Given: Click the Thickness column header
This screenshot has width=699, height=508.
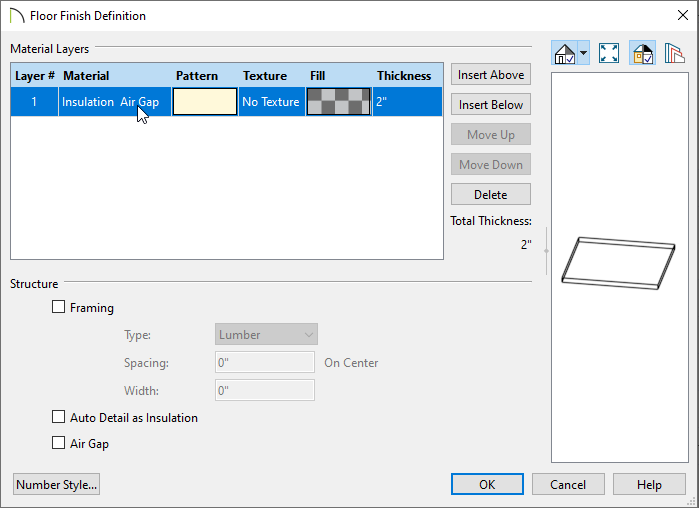Looking at the screenshot, I should (x=404, y=76).
